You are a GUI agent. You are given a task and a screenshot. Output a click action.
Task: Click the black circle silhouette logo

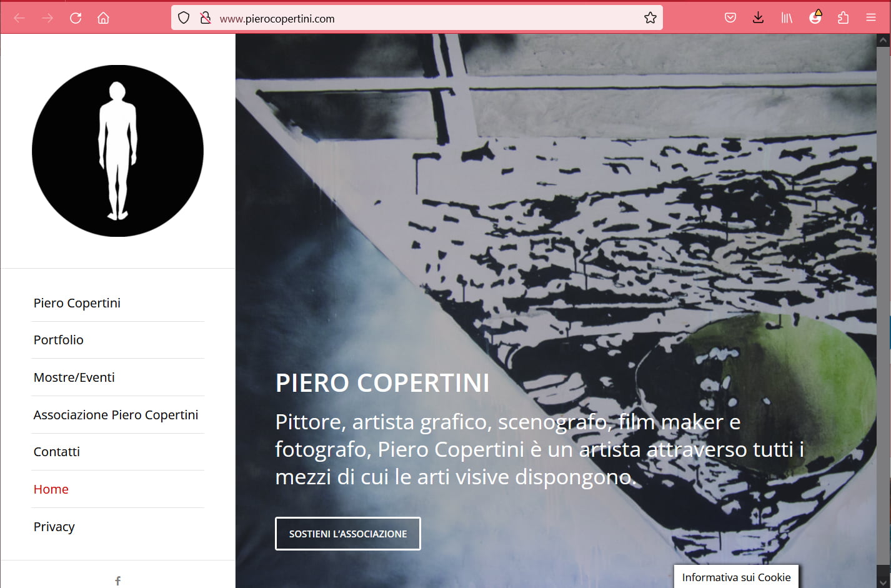[x=117, y=151]
